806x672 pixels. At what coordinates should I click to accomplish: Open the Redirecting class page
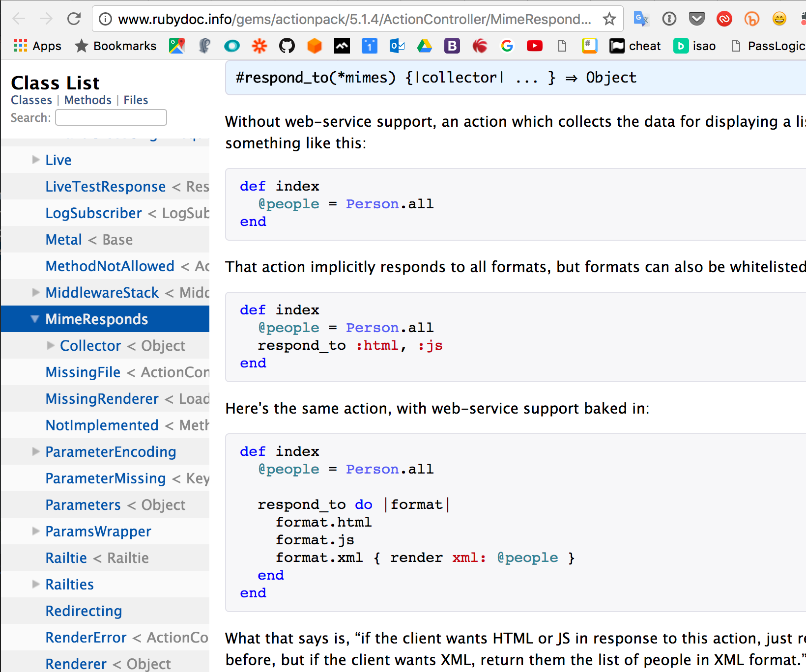pos(84,611)
